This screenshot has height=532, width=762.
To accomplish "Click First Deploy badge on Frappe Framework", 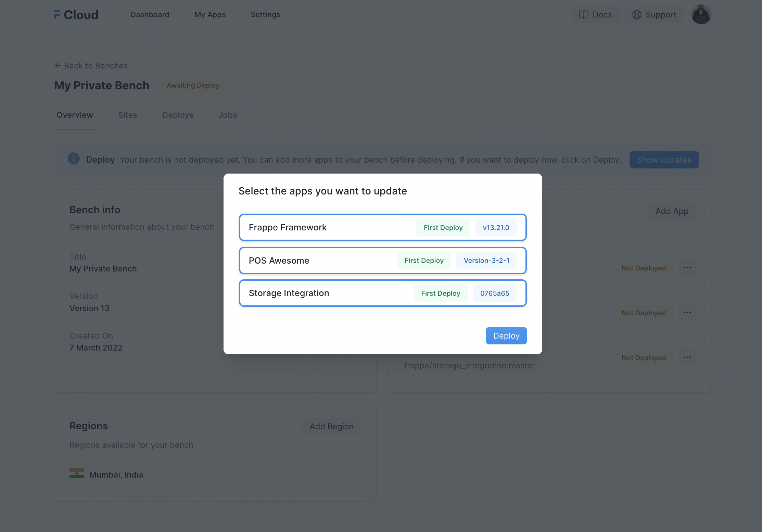I will pyautogui.click(x=443, y=228).
